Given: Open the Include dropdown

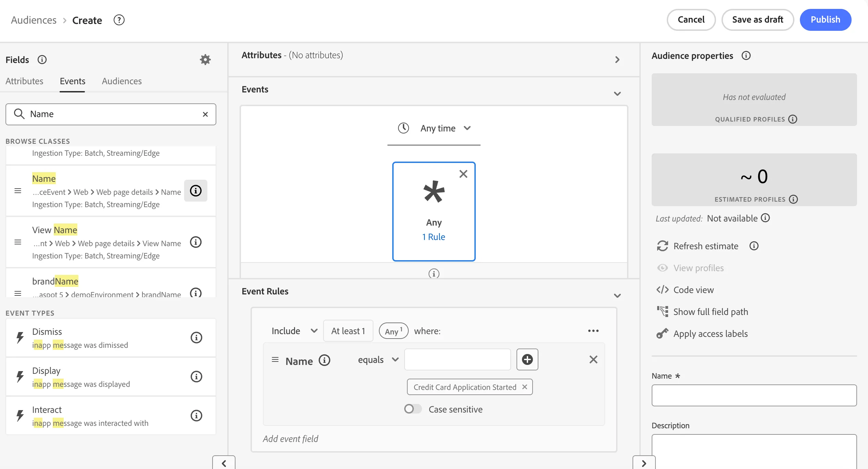Looking at the screenshot, I should (294, 331).
